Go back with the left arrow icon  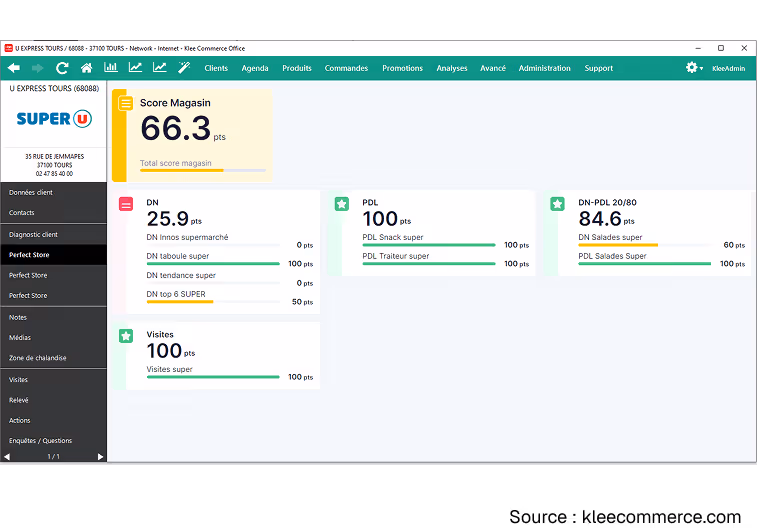(14, 68)
